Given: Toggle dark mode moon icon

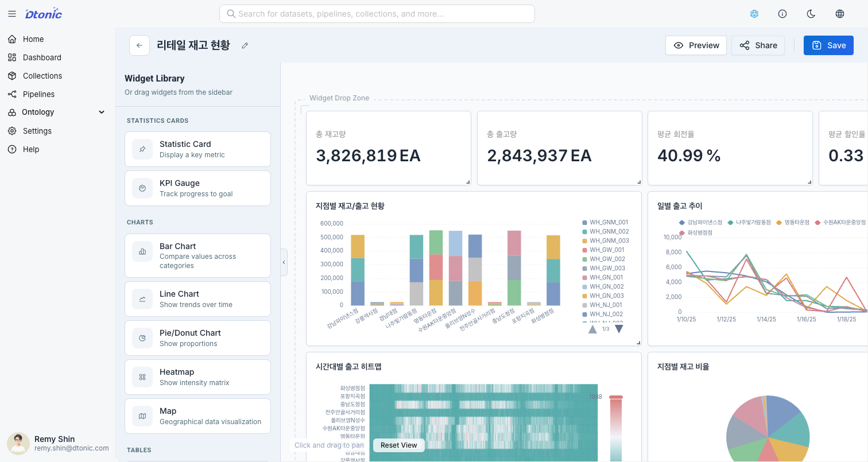Looking at the screenshot, I should tap(811, 14).
